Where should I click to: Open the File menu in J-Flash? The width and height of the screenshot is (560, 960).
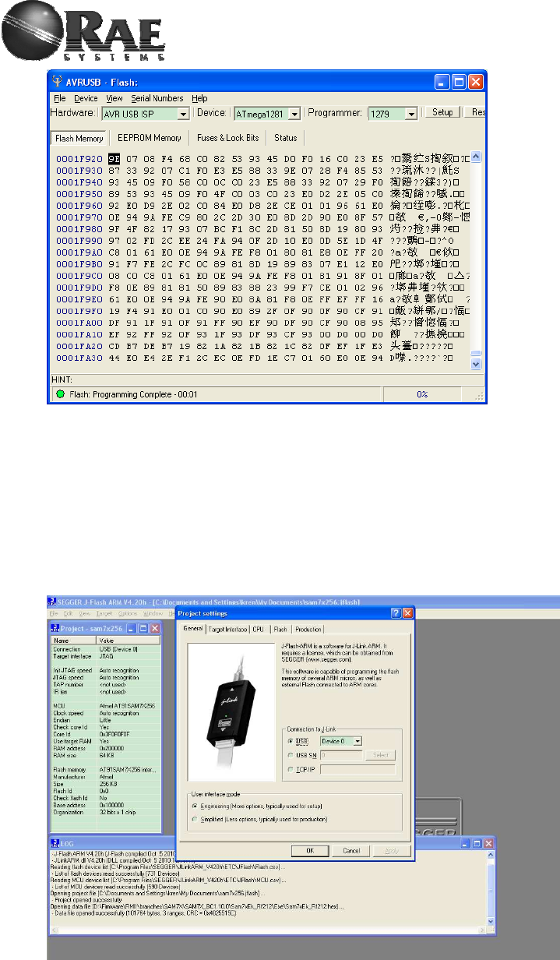pos(52,613)
